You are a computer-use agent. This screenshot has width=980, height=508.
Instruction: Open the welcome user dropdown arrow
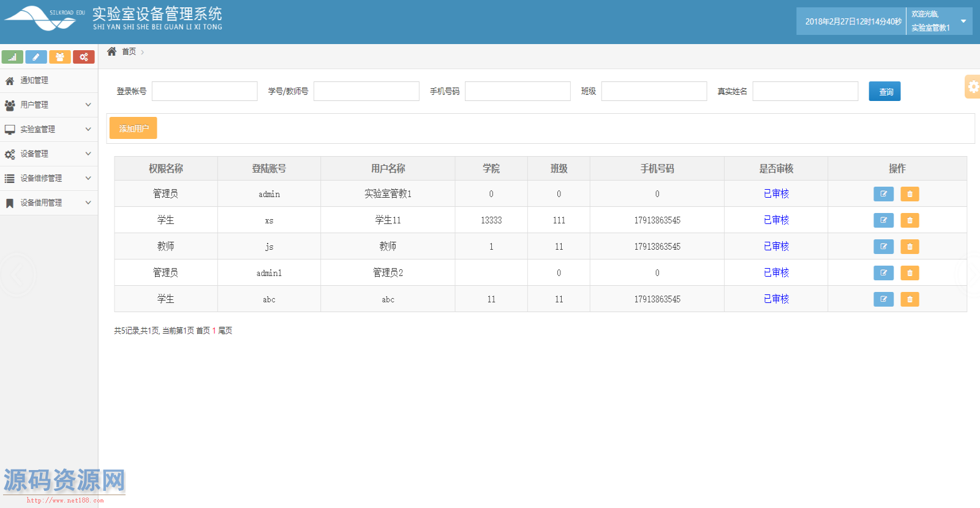point(963,21)
